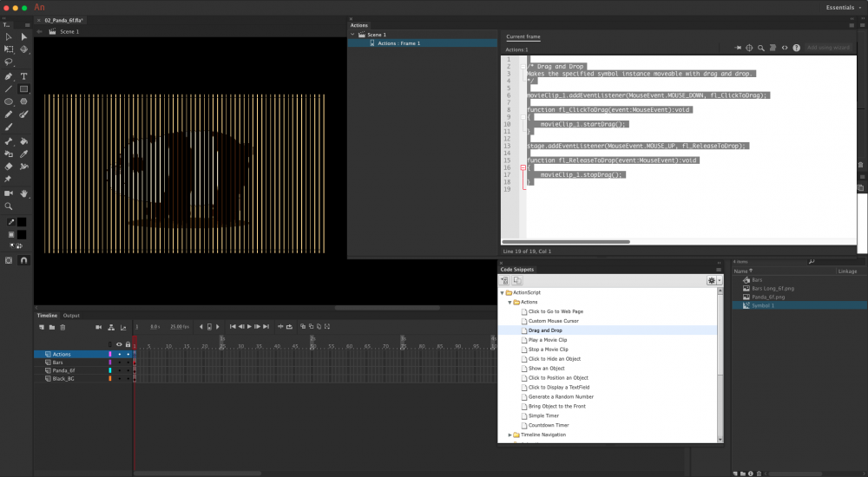Select the Text tool

click(23, 76)
